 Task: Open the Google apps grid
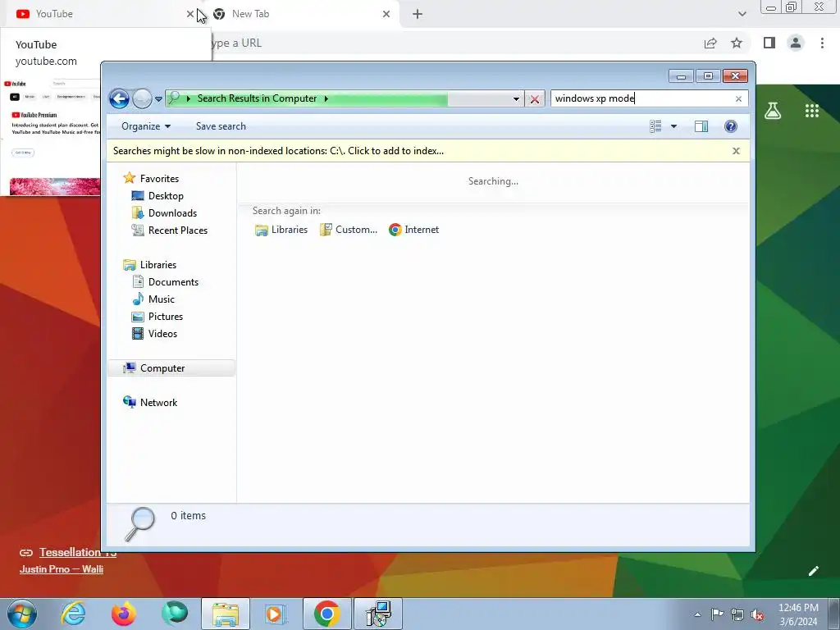tap(811, 111)
